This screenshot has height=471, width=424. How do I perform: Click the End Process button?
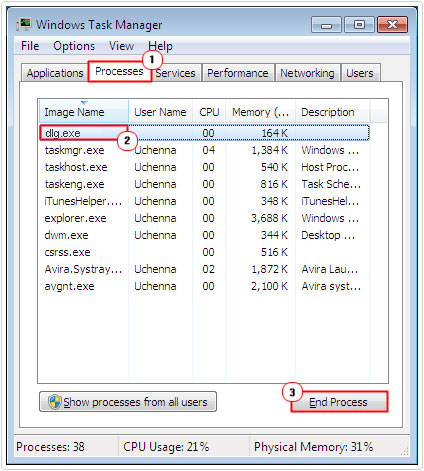(x=339, y=402)
